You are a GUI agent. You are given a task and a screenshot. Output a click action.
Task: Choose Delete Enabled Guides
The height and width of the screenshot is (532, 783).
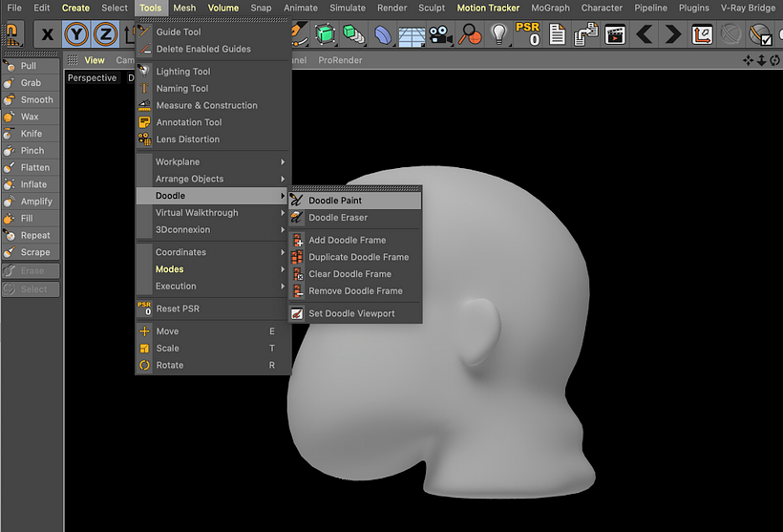click(x=214, y=49)
